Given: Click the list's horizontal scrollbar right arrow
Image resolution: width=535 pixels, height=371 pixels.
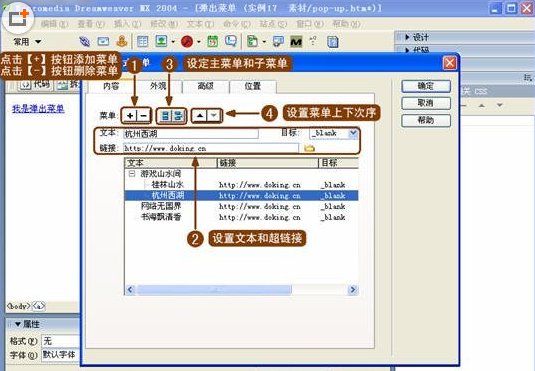Looking at the screenshot, I should 353,290.
